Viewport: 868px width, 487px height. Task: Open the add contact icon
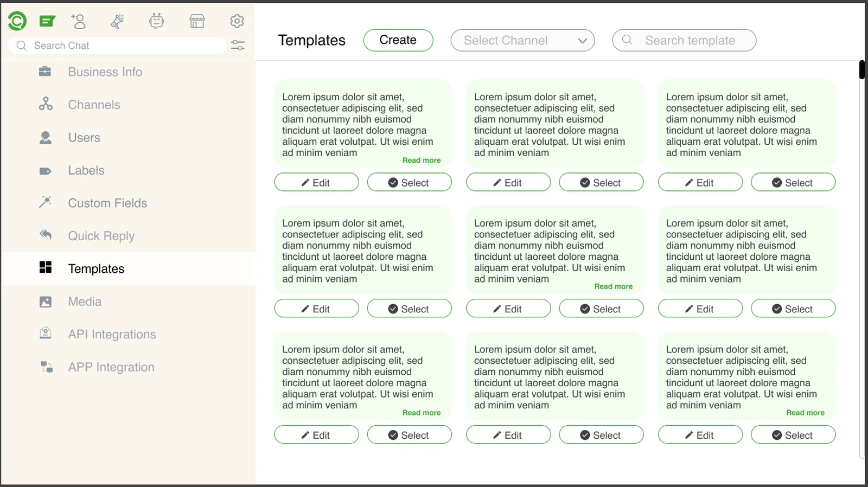(x=78, y=21)
